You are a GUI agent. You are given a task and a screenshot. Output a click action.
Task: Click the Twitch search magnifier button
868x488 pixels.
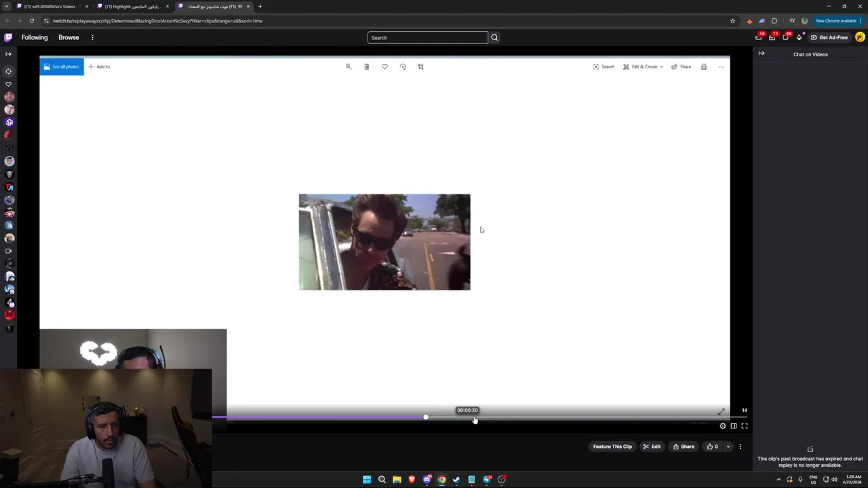(494, 37)
